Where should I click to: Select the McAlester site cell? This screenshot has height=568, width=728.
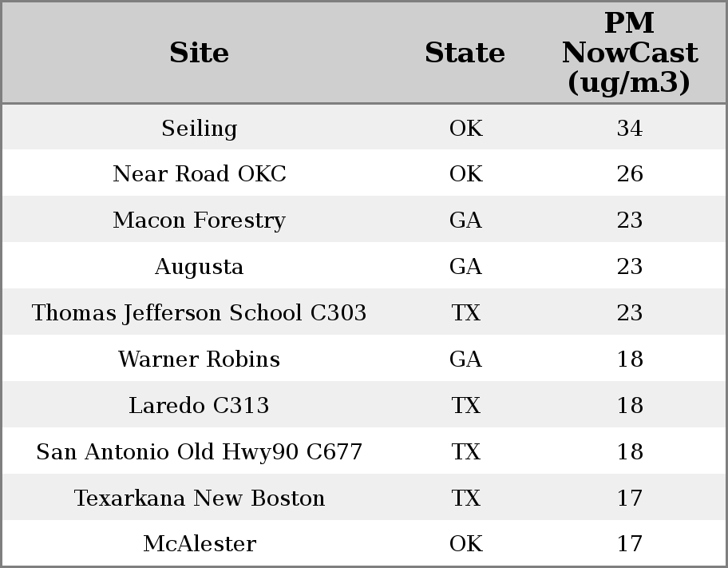tap(200, 544)
